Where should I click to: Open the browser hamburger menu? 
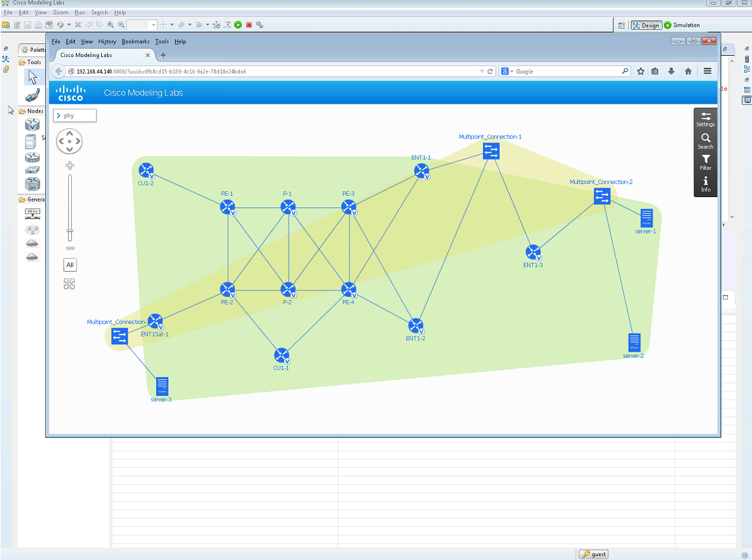click(x=707, y=71)
